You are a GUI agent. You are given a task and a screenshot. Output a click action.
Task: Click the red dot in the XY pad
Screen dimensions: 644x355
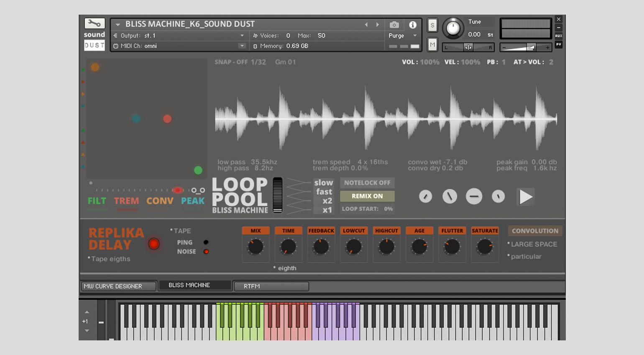coord(167,119)
